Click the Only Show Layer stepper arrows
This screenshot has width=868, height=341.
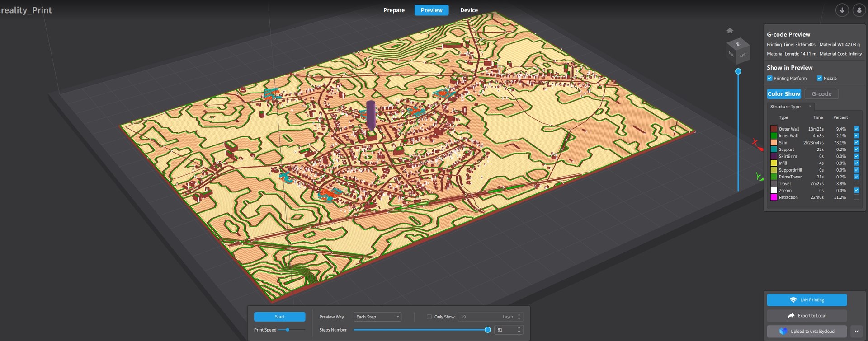pyautogui.click(x=519, y=317)
